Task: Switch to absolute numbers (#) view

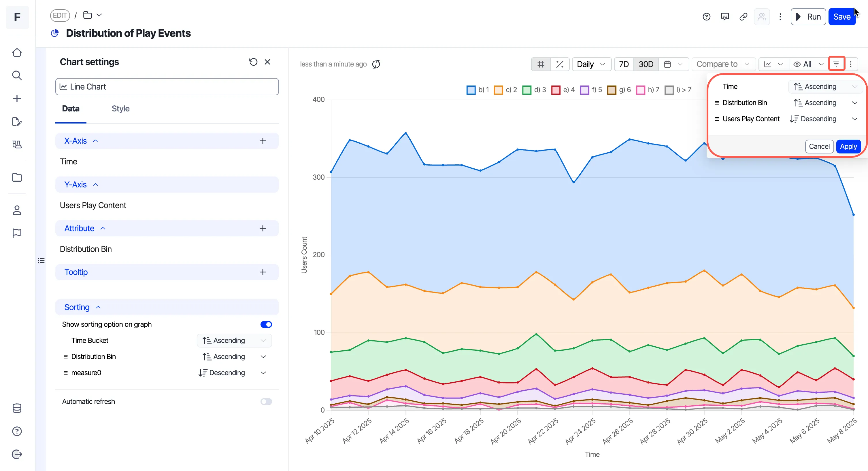Action: (541, 64)
